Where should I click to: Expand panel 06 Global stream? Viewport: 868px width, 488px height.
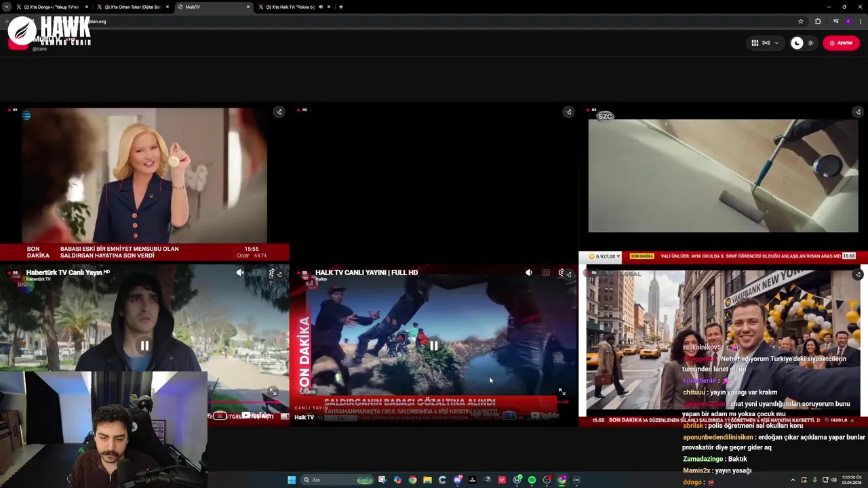pos(857,274)
